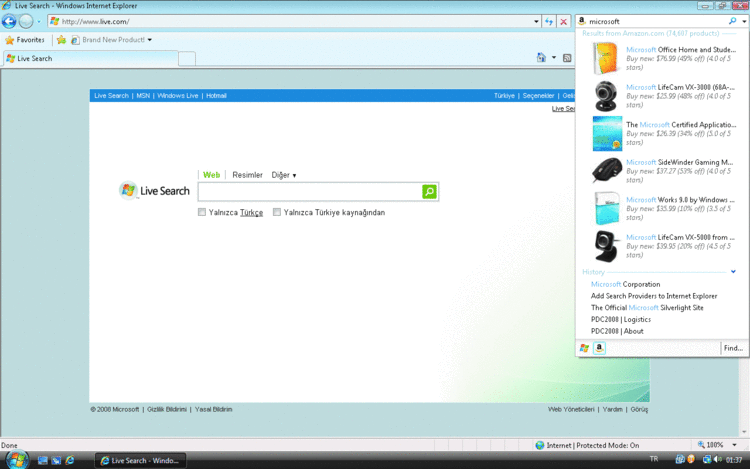The image size is (750, 469).
Task: Switch to Live Search provider icon
Action: pyautogui.click(x=584, y=348)
